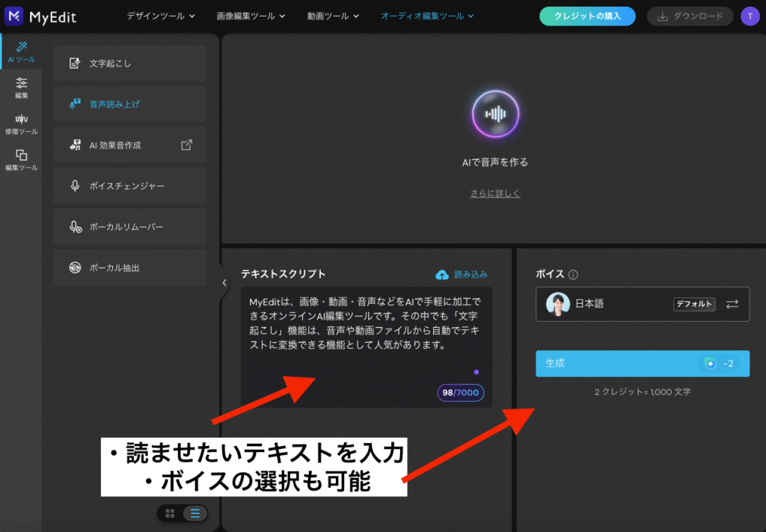
Task: Select the 文字起こし tool
Action: pos(129,63)
